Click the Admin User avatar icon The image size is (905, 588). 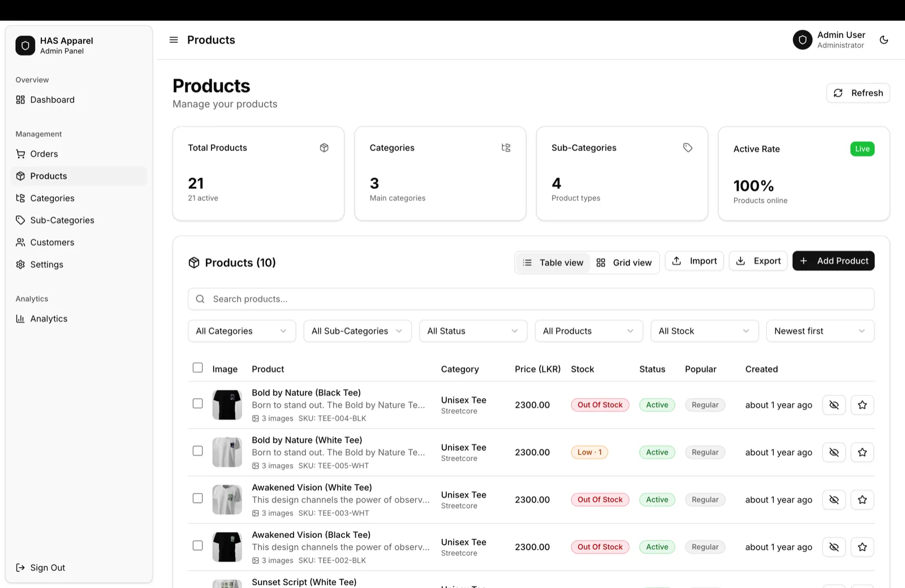click(x=802, y=40)
